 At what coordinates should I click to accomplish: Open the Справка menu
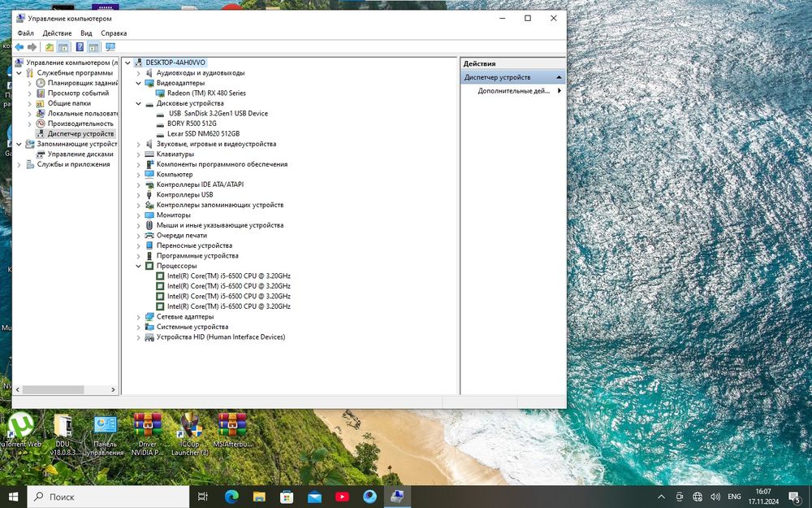click(x=114, y=33)
